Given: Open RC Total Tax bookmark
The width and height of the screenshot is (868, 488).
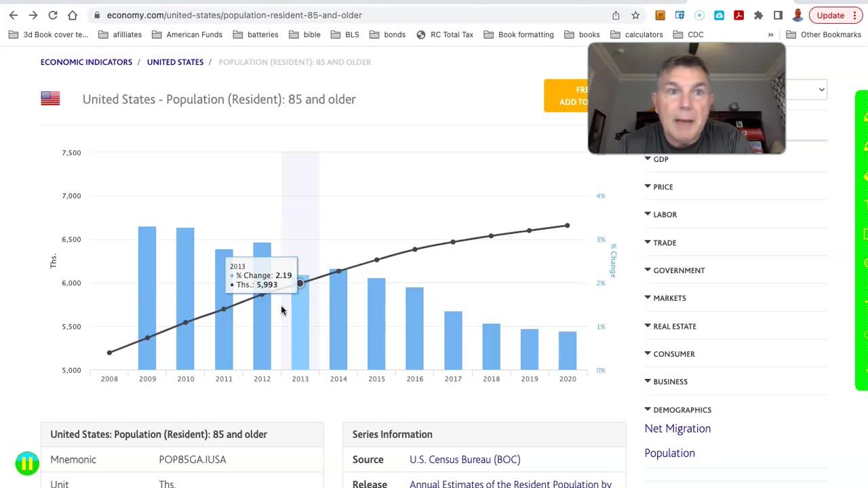Looking at the screenshot, I should point(444,35).
